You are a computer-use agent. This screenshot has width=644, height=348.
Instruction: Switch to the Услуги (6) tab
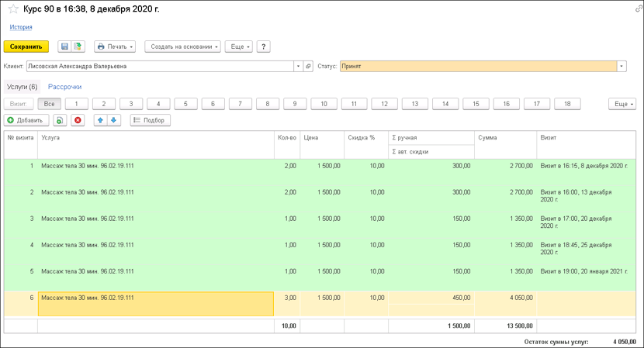tap(23, 87)
